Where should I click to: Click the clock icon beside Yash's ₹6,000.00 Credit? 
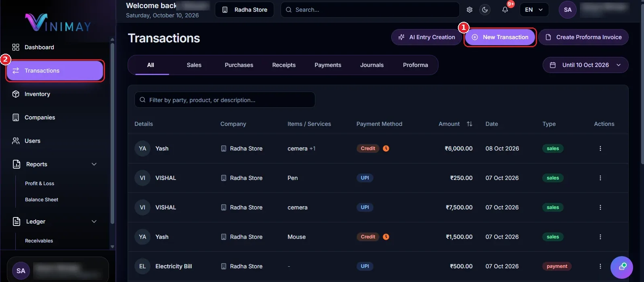coord(386,148)
